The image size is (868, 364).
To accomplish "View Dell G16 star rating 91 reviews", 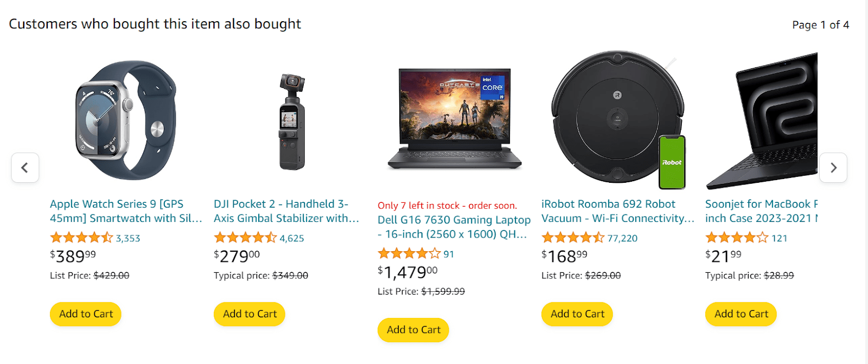I will point(410,253).
